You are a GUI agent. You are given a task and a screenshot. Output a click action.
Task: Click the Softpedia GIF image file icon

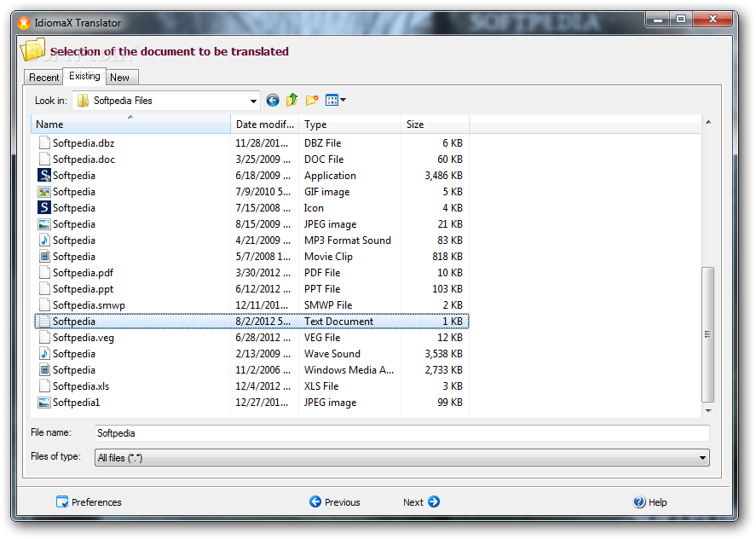(x=44, y=192)
